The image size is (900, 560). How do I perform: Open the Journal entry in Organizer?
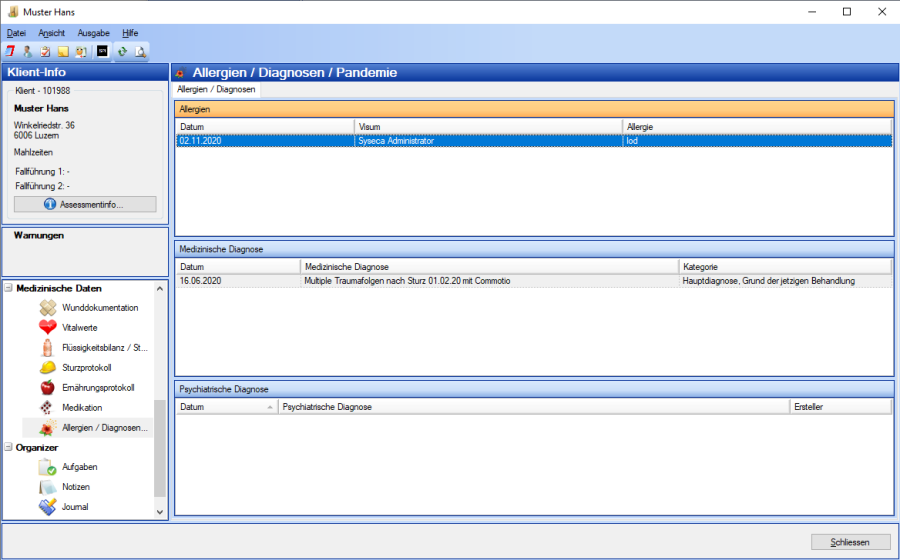point(75,507)
